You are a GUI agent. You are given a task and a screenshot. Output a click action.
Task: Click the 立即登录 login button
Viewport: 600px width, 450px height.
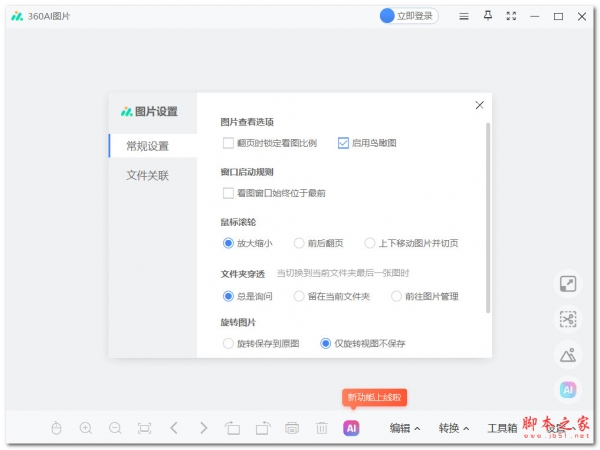(409, 16)
